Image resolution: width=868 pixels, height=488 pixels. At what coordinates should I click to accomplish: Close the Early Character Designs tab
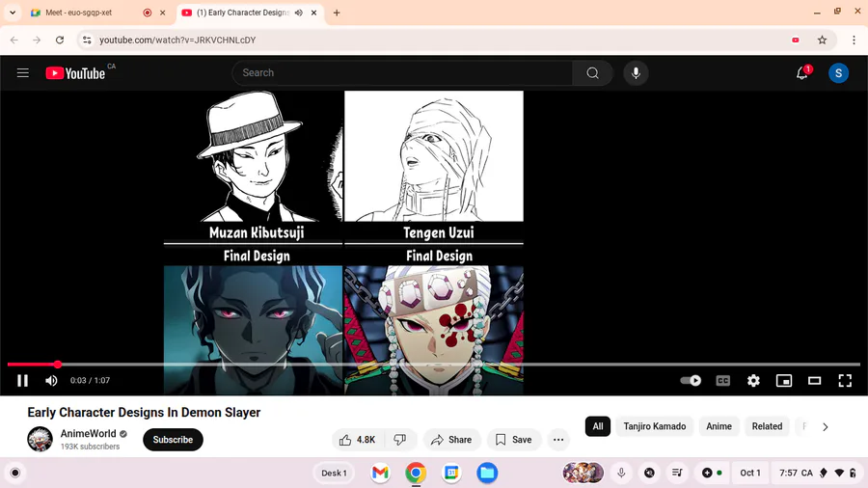(313, 13)
